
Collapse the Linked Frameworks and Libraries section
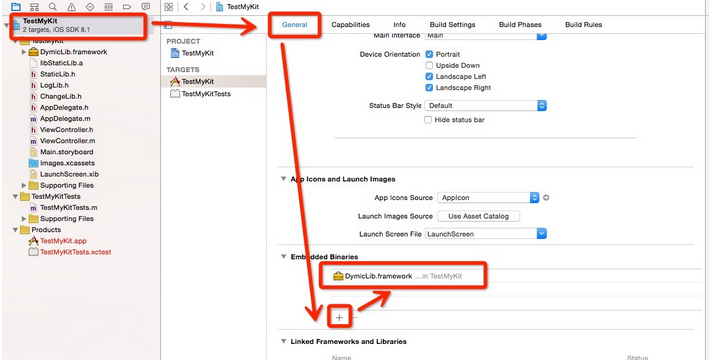284,341
